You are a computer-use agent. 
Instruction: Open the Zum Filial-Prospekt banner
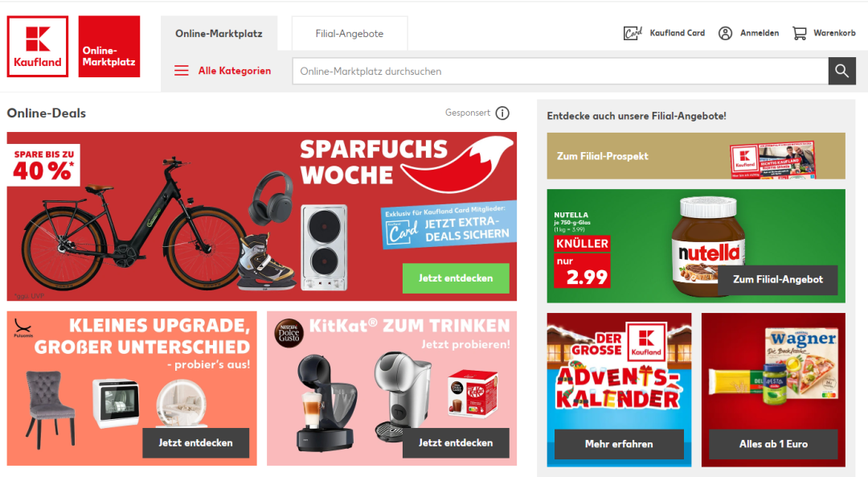point(696,156)
